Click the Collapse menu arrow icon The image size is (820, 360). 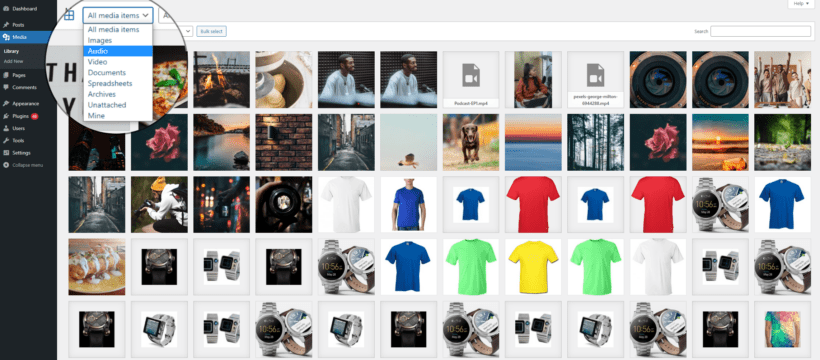(6, 165)
